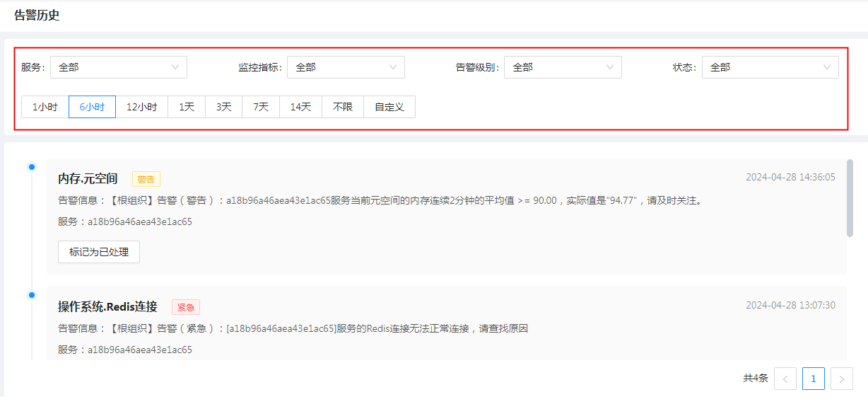
Task: Choose the 自定义 custom time range
Action: 389,107
